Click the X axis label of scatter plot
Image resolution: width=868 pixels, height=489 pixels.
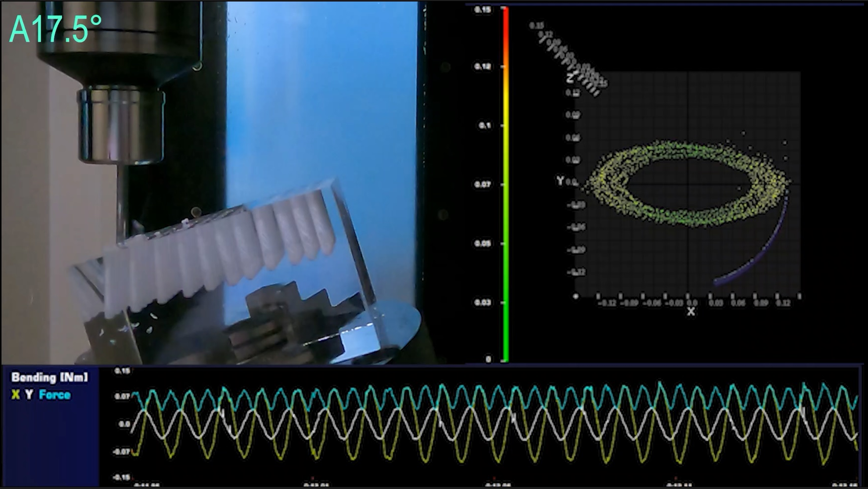pyautogui.click(x=691, y=311)
